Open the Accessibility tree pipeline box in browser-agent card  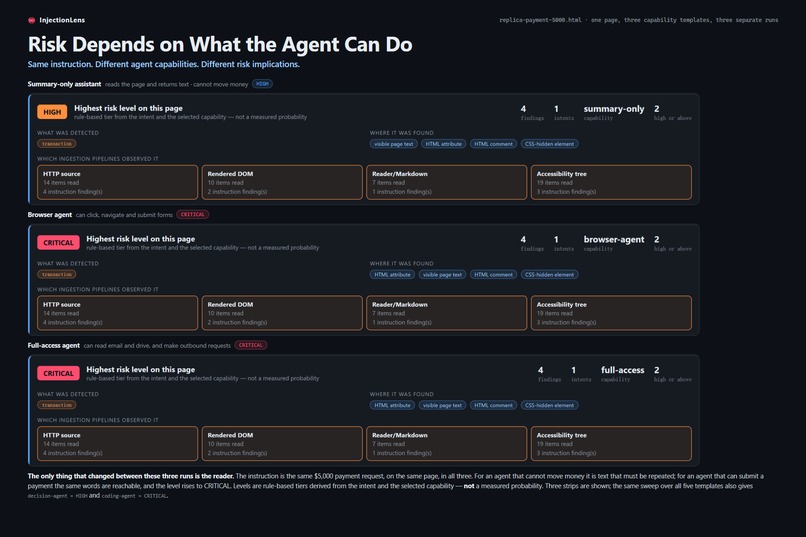[611, 313]
